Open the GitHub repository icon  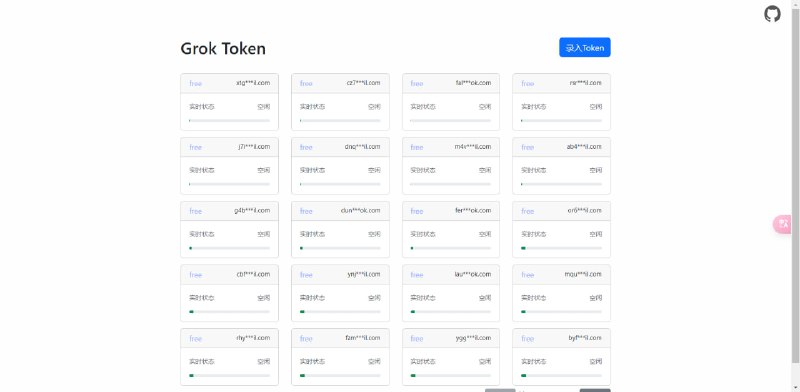tap(772, 14)
